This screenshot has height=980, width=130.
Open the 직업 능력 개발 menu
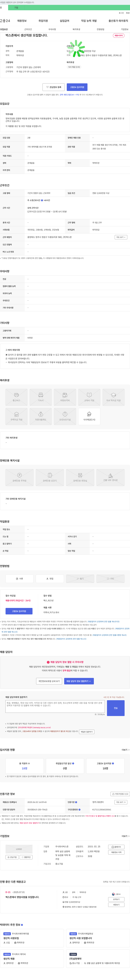[89, 21]
